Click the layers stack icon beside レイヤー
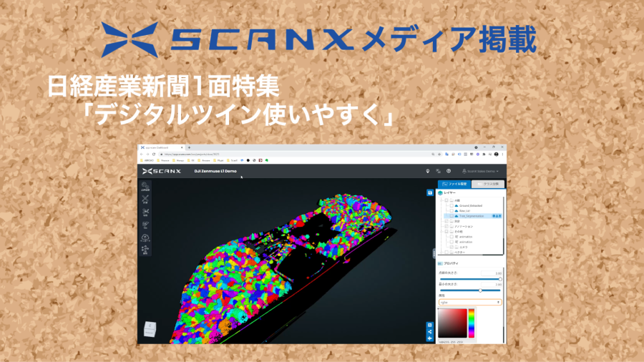 pos(440,193)
